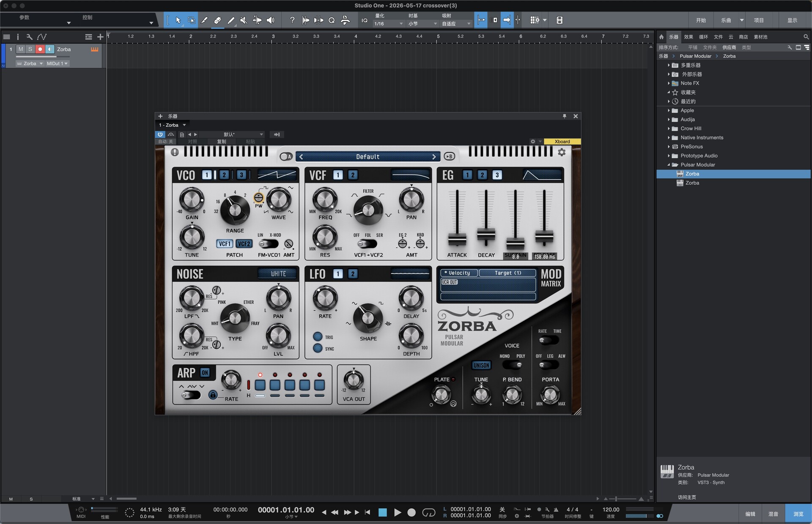Switch to the 循环 browser tab
The height and width of the screenshot is (524, 812).
(703, 37)
